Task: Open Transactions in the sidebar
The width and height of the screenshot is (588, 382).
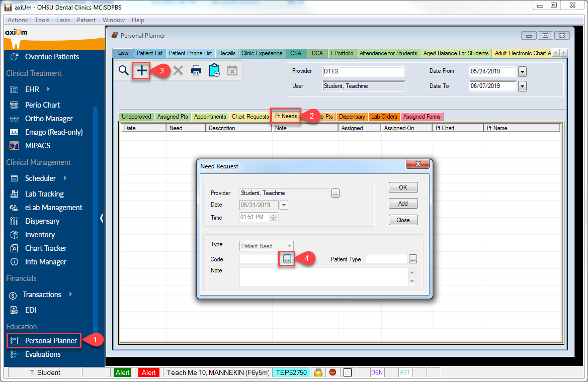Action: [x=42, y=294]
